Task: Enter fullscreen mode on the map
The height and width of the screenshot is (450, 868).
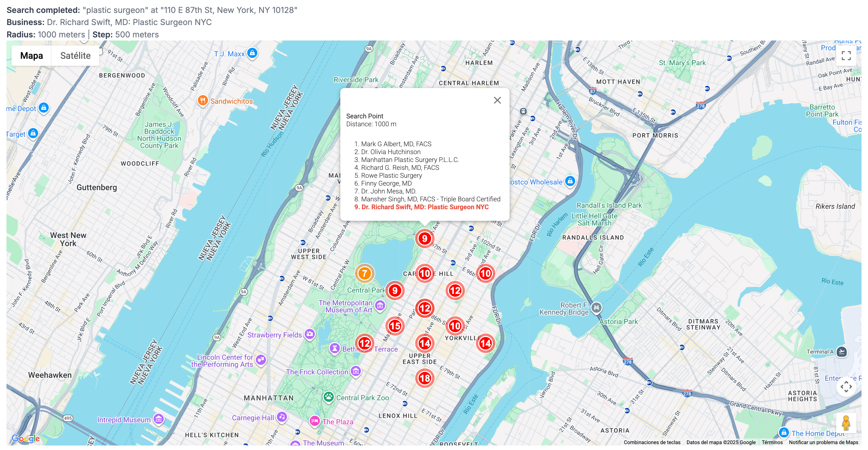Action: [x=847, y=56]
